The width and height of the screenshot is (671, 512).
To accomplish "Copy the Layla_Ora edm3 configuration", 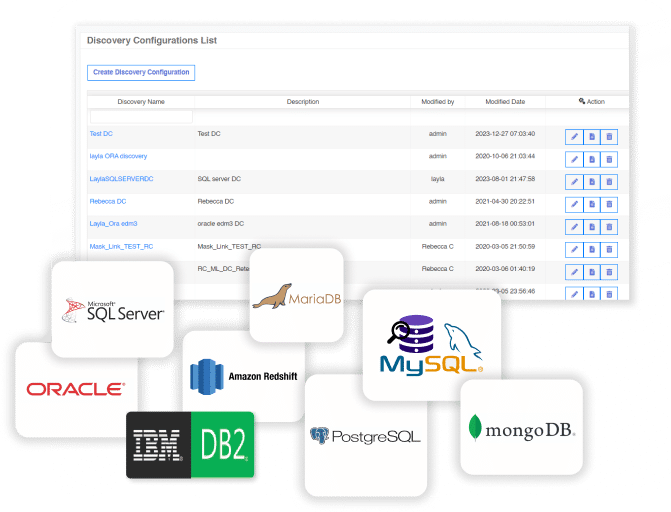I will [592, 227].
